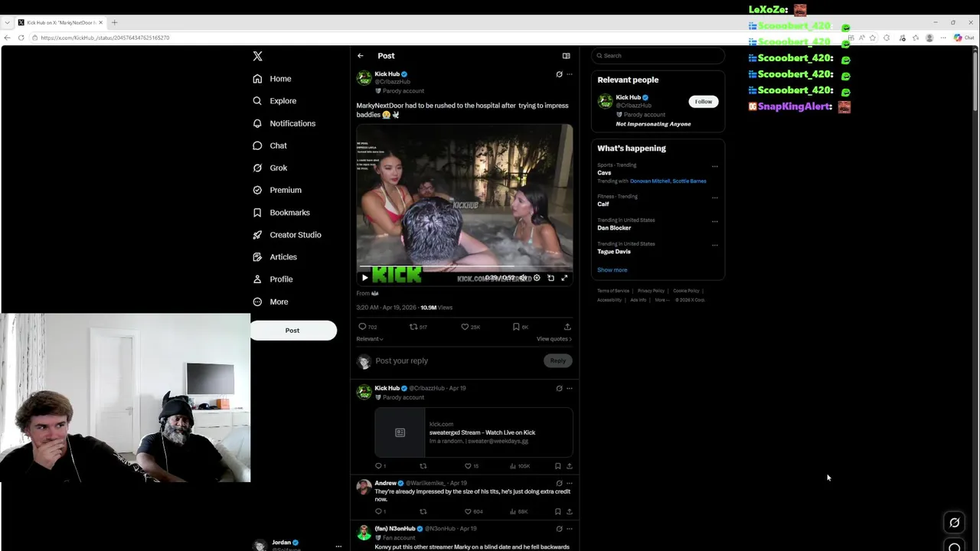980x551 pixels.
Task: Share the main post
Action: click(567, 327)
